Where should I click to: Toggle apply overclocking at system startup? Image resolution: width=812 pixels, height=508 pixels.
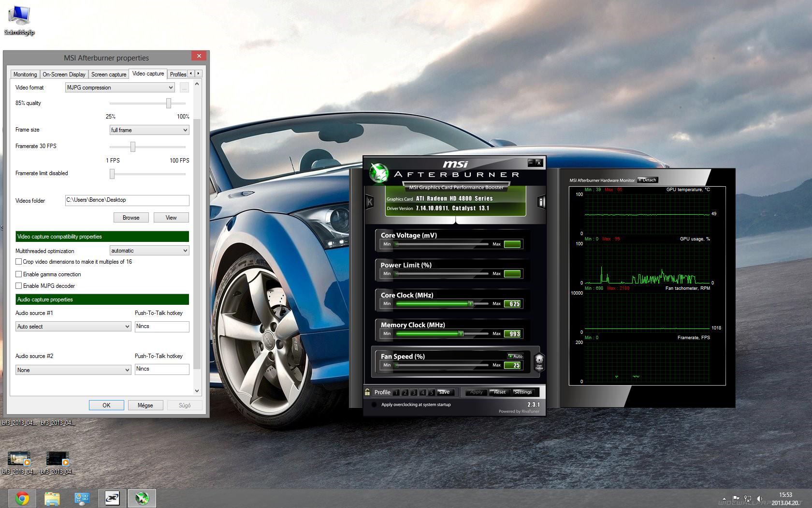point(374,404)
